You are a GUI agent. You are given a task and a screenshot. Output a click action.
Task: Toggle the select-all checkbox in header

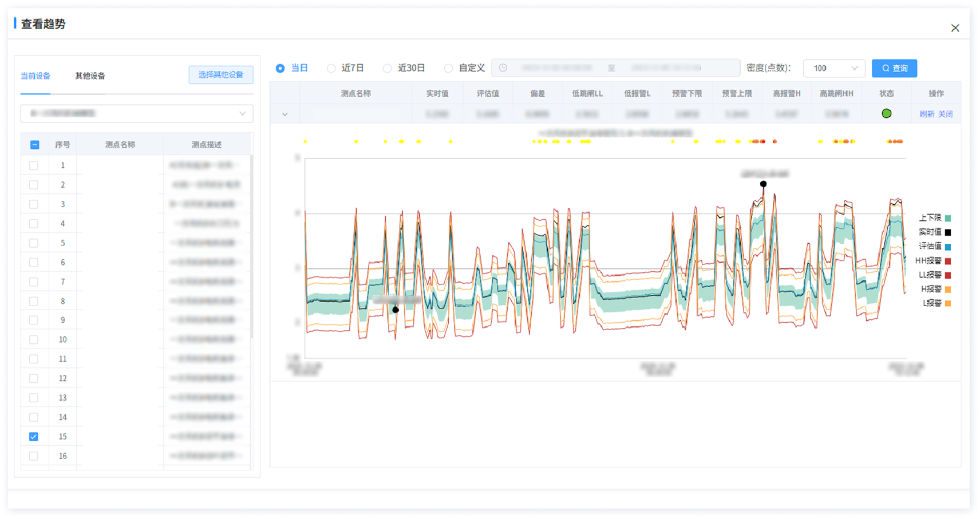[x=34, y=145]
